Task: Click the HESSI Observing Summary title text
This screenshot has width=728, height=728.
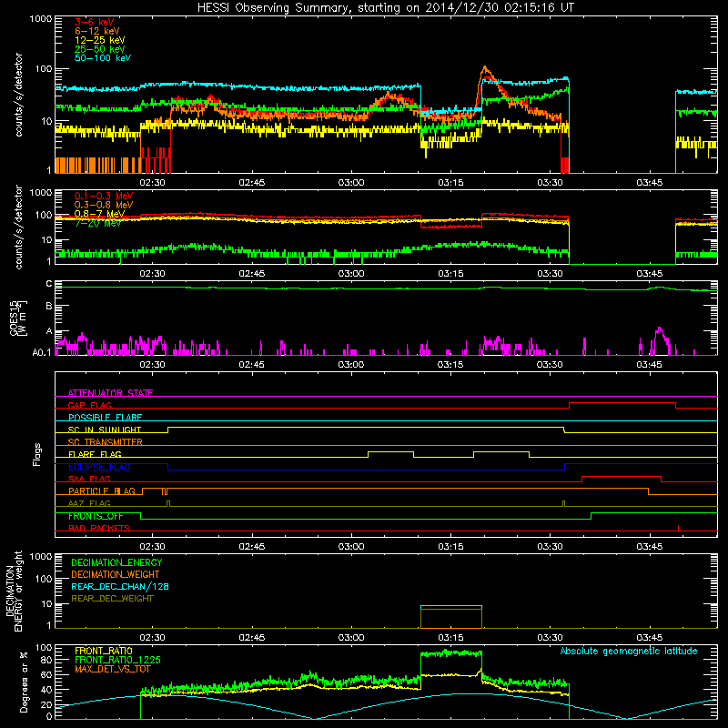Action: 385,8
